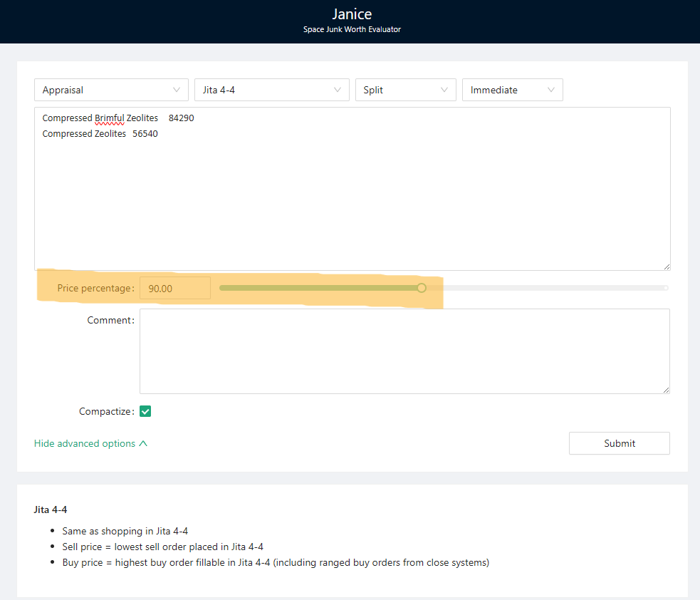Click the chevron arrow in the Appraisal selector

pos(177,90)
